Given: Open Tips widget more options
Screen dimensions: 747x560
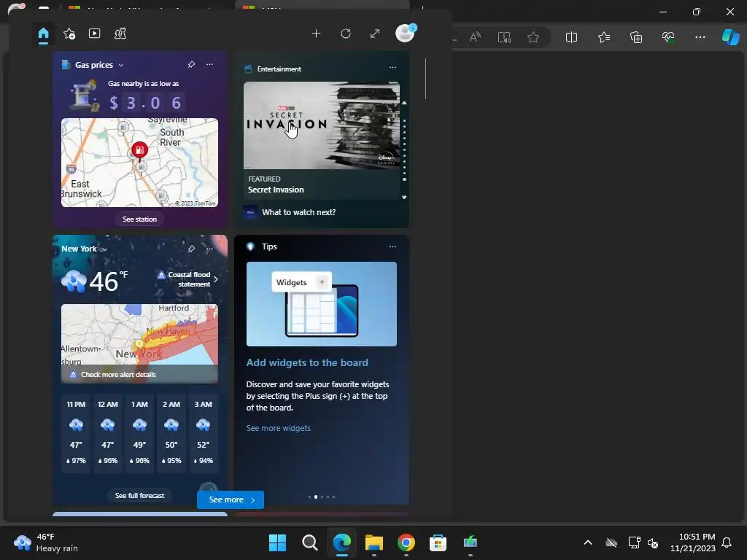Looking at the screenshot, I should coord(392,246).
